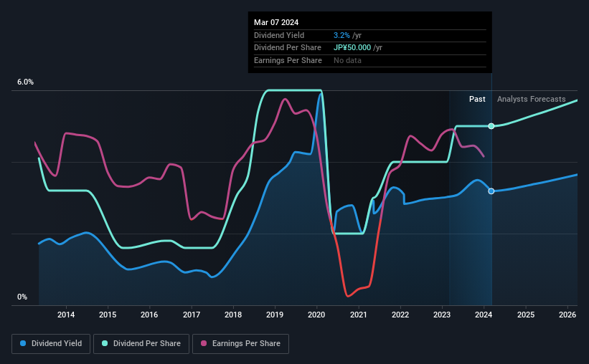Click the Mar 07 2024 tooltip date
The height and width of the screenshot is (364, 589).
coord(276,22)
